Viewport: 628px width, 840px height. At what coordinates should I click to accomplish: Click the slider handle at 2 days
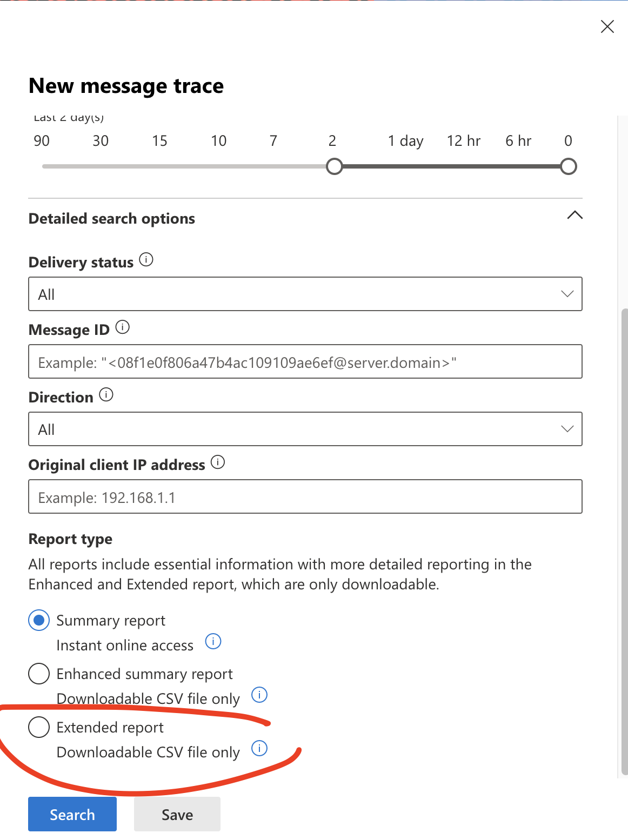tap(335, 166)
